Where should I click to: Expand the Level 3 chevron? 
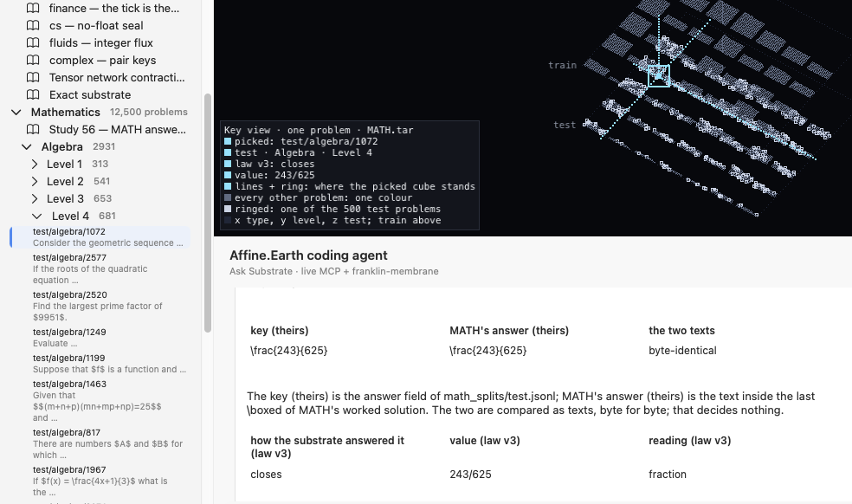click(x=35, y=199)
